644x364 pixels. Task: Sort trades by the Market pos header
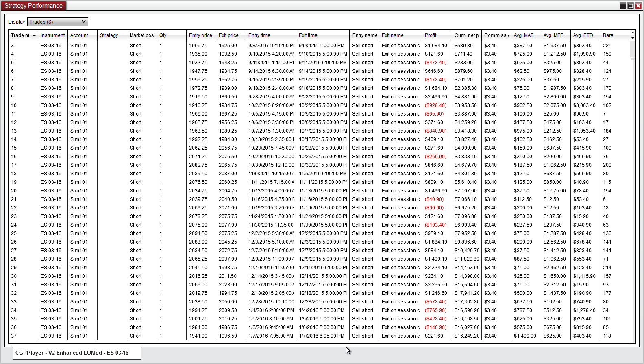tap(142, 35)
